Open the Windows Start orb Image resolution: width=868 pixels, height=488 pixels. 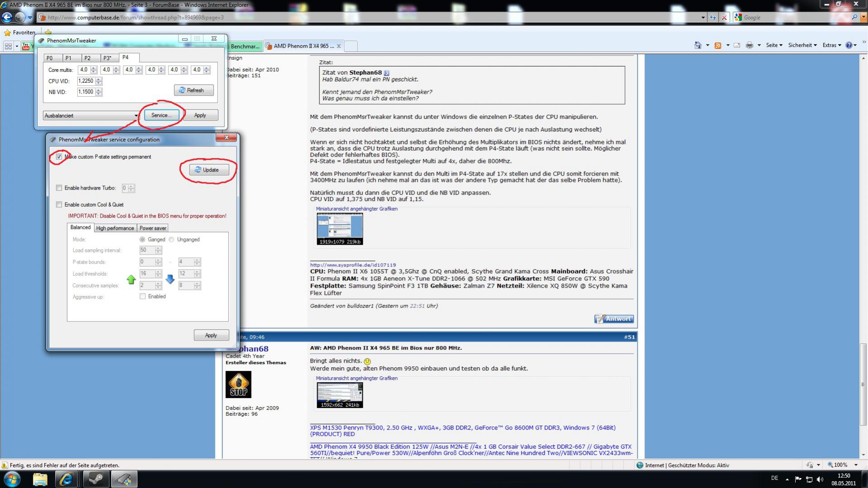click(x=12, y=479)
